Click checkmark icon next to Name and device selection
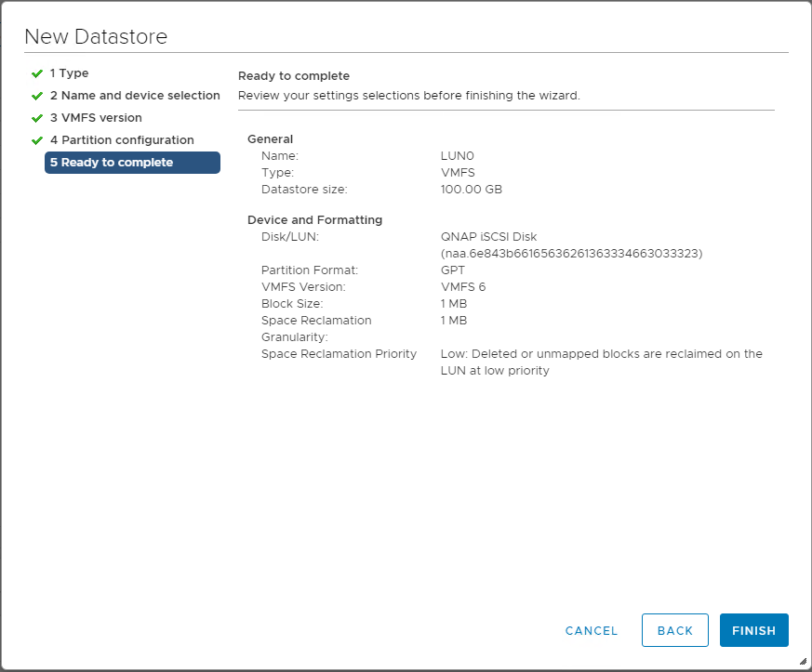 tap(37, 96)
